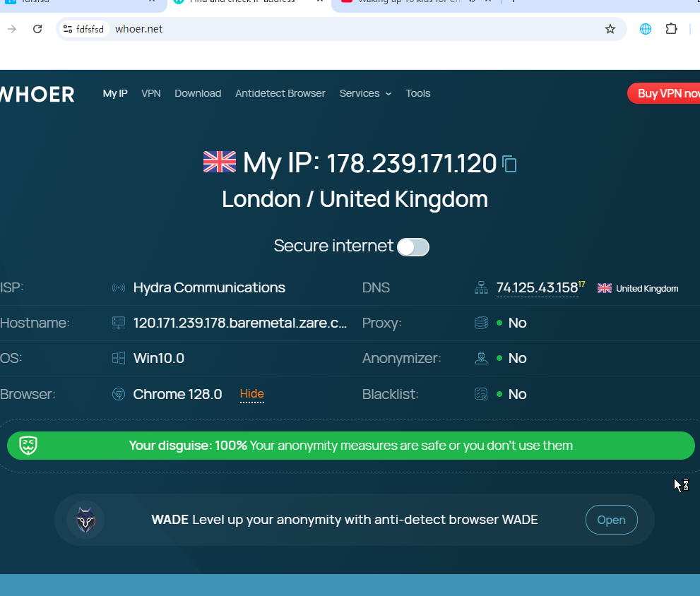Click the Hide link next to Chrome 128.0
Screen dimensions: 700x596
[251, 394]
